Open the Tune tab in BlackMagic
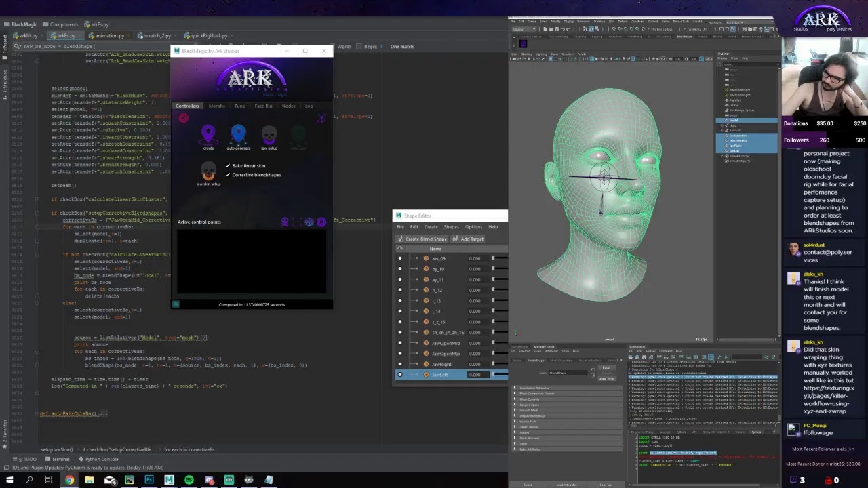The image size is (868, 488). tap(239, 106)
